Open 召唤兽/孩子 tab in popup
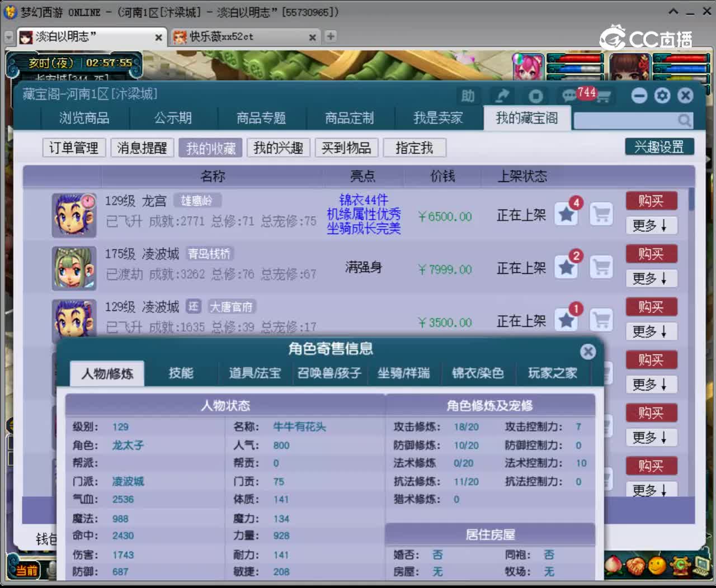 tap(329, 373)
